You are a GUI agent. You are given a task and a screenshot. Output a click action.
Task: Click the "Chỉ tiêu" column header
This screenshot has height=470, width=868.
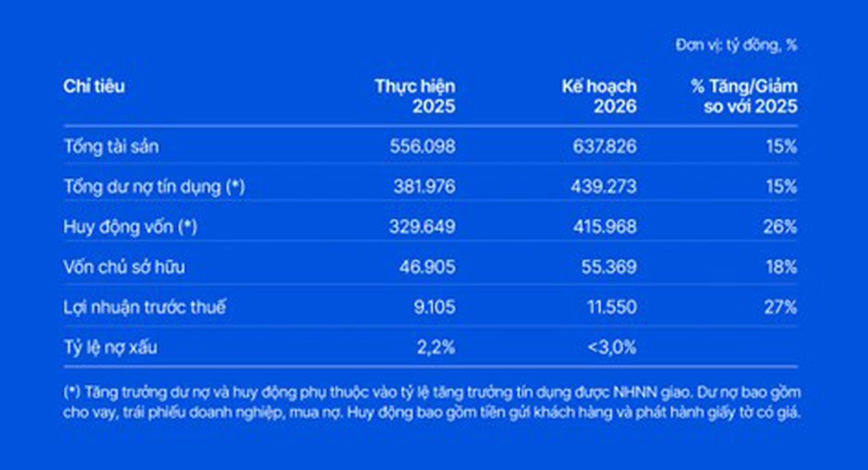[94, 86]
